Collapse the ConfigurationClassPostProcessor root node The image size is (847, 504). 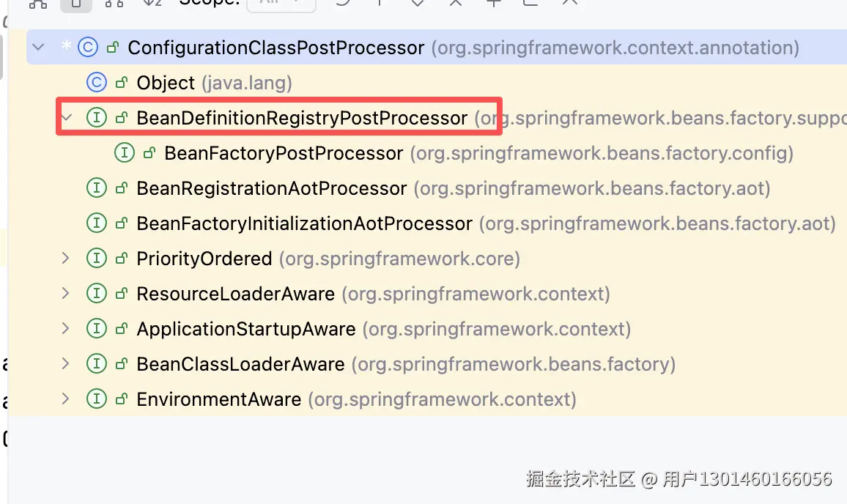click(x=39, y=48)
